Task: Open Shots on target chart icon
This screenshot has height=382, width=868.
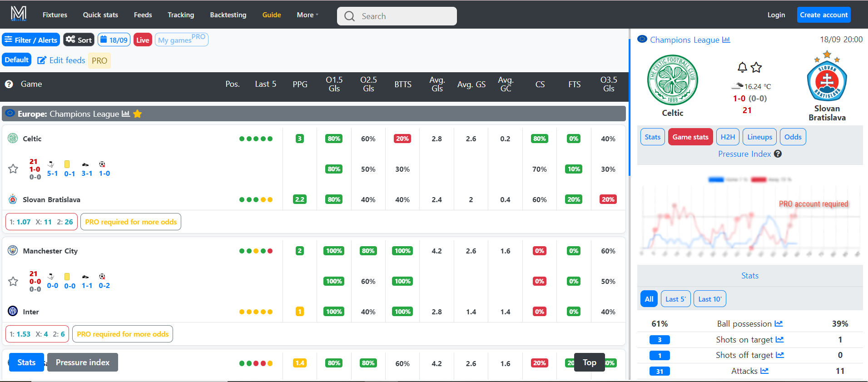Action: pyautogui.click(x=779, y=339)
